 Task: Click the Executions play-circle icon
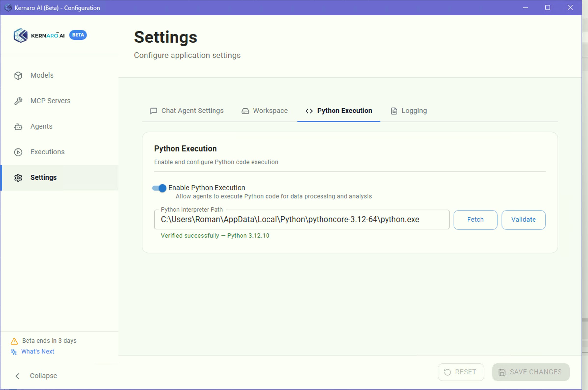[18, 152]
